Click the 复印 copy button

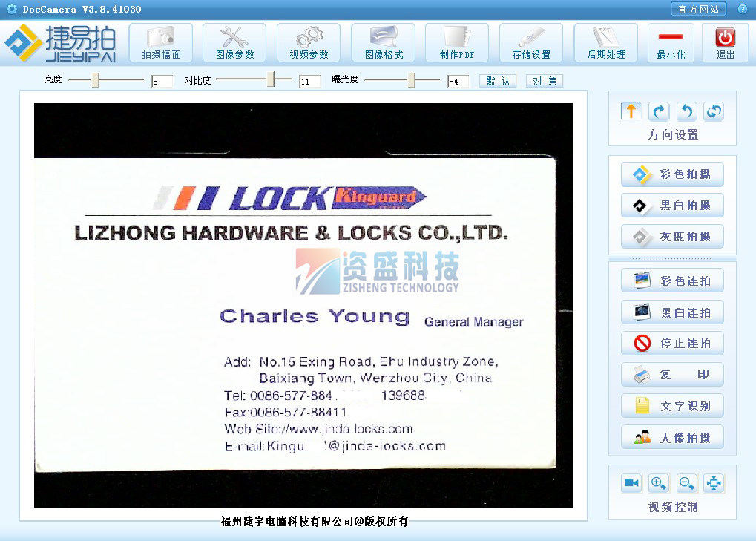[673, 375]
